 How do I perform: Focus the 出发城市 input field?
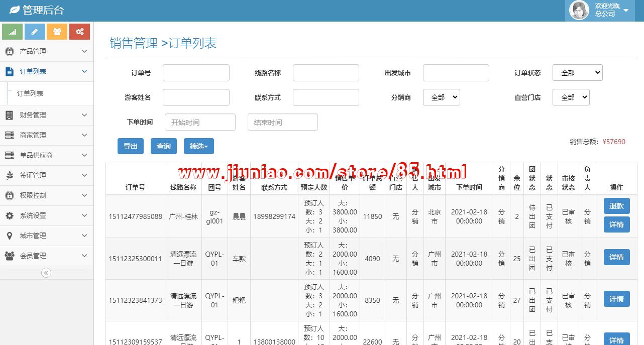[456, 73]
